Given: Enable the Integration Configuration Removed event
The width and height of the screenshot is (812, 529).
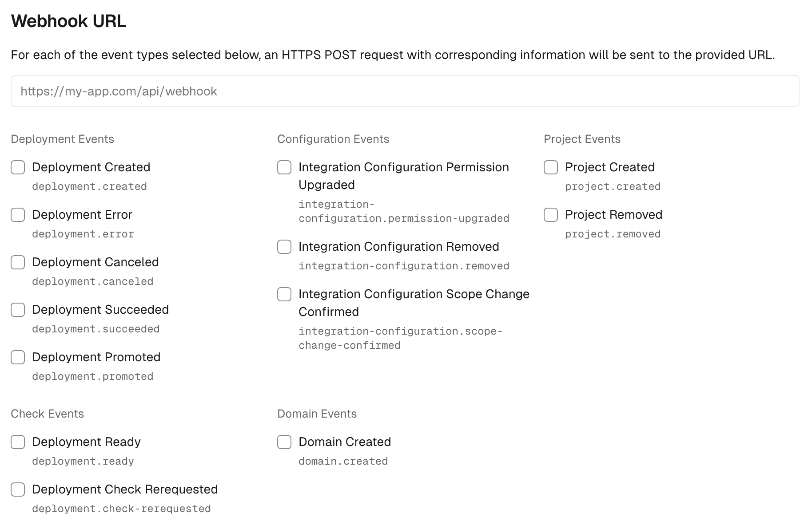Looking at the screenshot, I should [284, 247].
